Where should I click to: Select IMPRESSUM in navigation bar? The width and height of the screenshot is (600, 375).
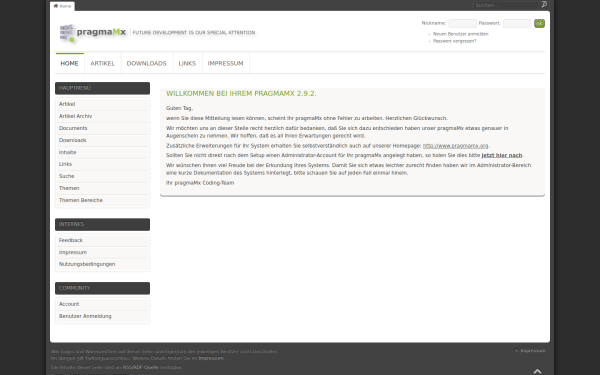point(225,63)
